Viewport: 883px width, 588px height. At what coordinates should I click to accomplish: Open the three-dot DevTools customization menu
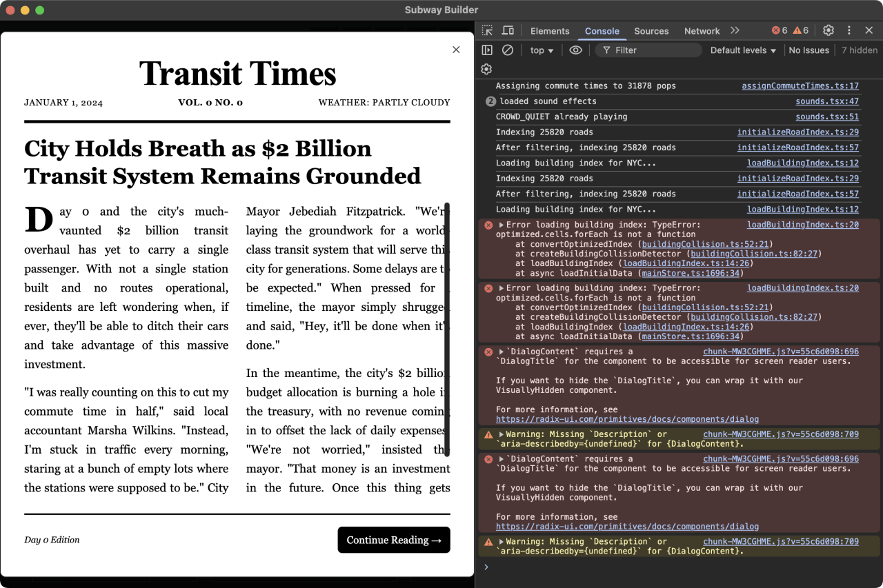[x=849, y=30]
